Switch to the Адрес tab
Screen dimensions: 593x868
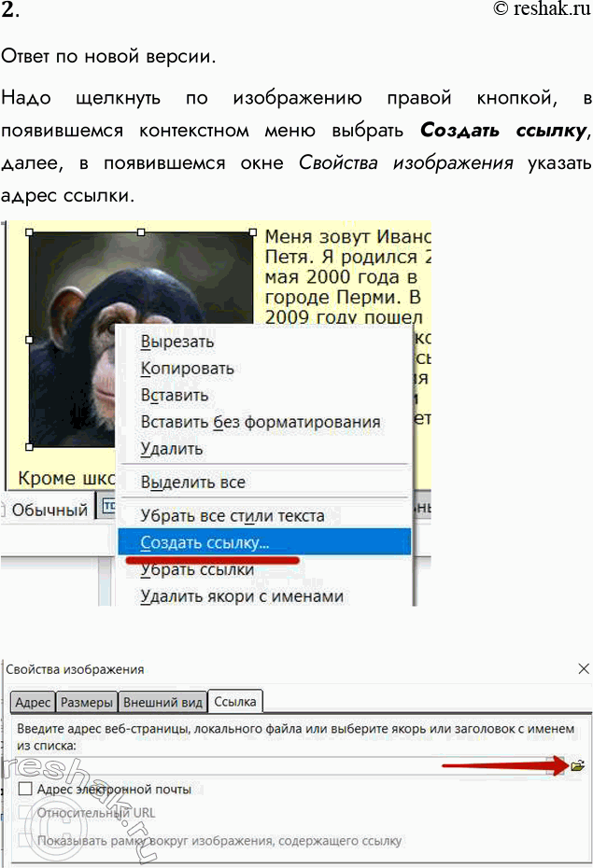(33, 702)
